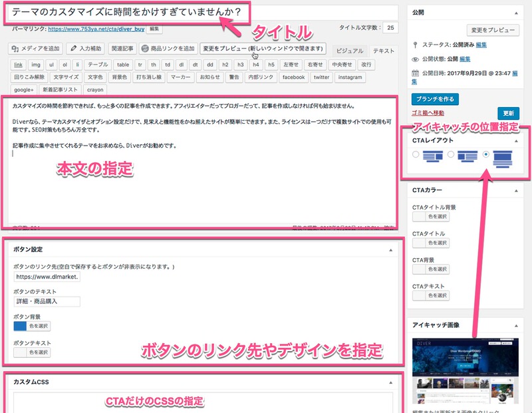The image size is (532, 413).
Task: Click the 文字色 button
Action: (95, 77)
